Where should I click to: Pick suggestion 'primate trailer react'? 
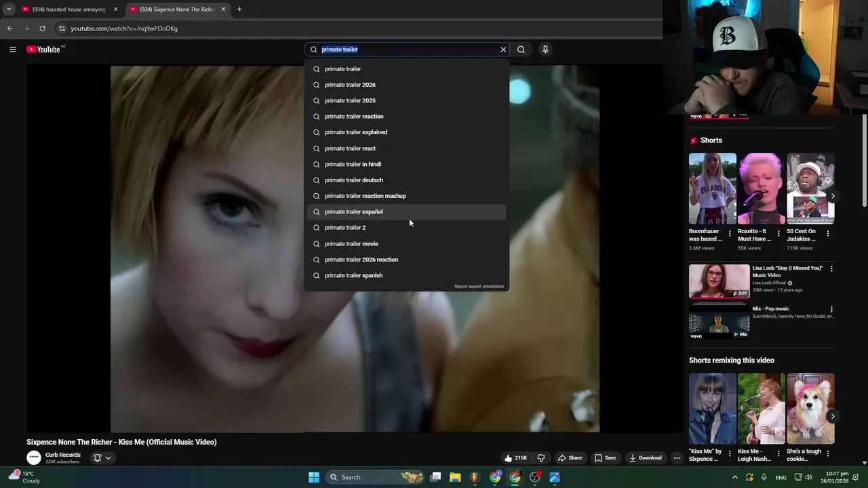click(x=406, y=148)
